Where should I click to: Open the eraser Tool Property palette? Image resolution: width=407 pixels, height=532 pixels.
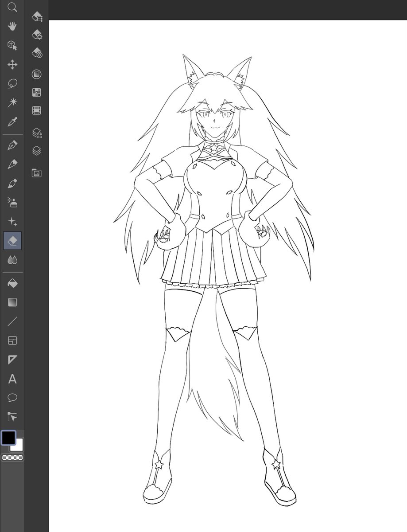click(37, 35)
